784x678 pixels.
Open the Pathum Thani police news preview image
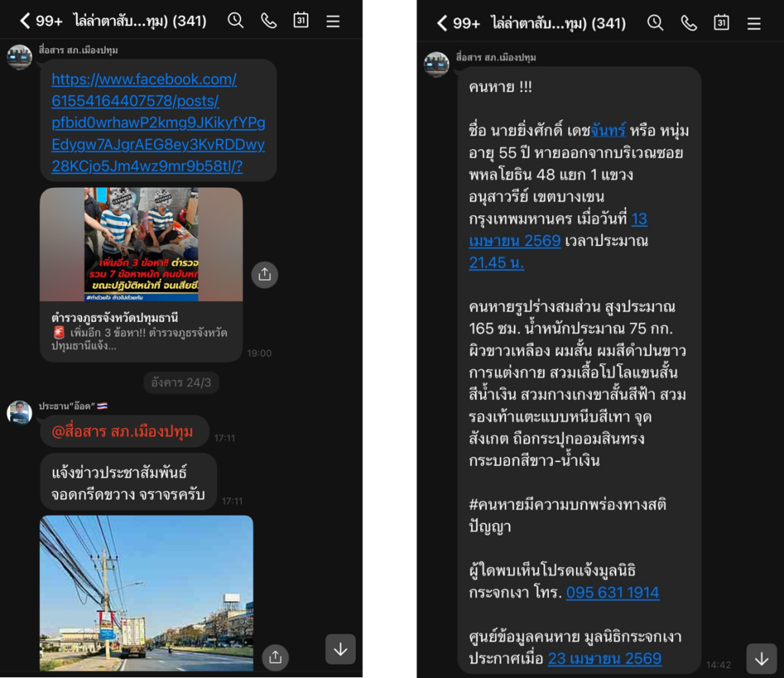point(142,244)
